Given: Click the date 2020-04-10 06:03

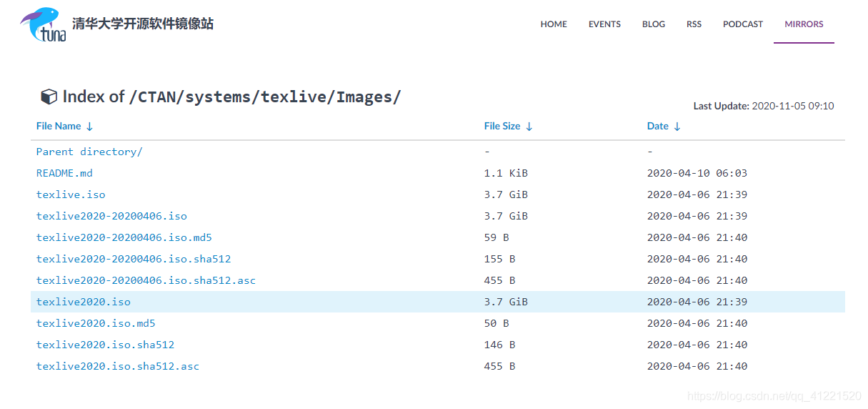Looking at the screenshot, I should click(697, 173).
